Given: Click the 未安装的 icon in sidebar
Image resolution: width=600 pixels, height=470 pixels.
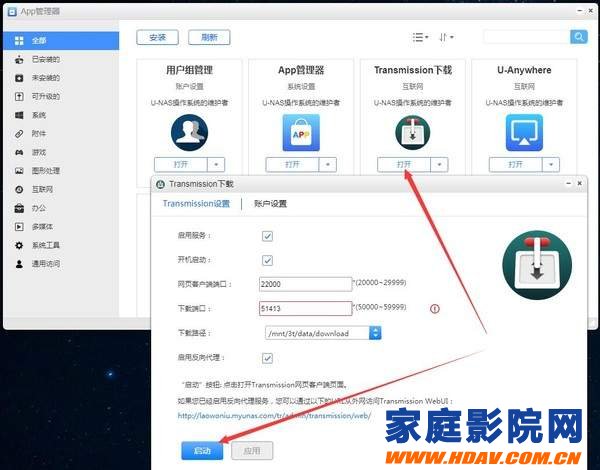Looking at the screenshot, I should point(19,78).
